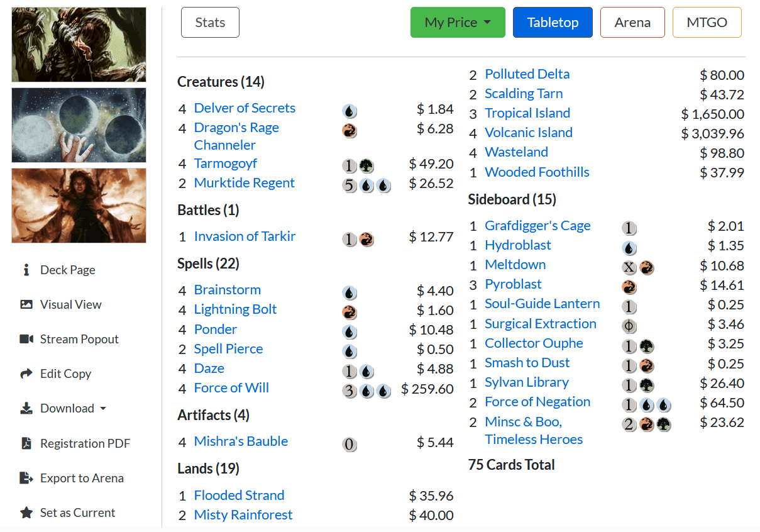Choose Edit Copy in the sidebar

pyautogui.click(x=66, y=374)
